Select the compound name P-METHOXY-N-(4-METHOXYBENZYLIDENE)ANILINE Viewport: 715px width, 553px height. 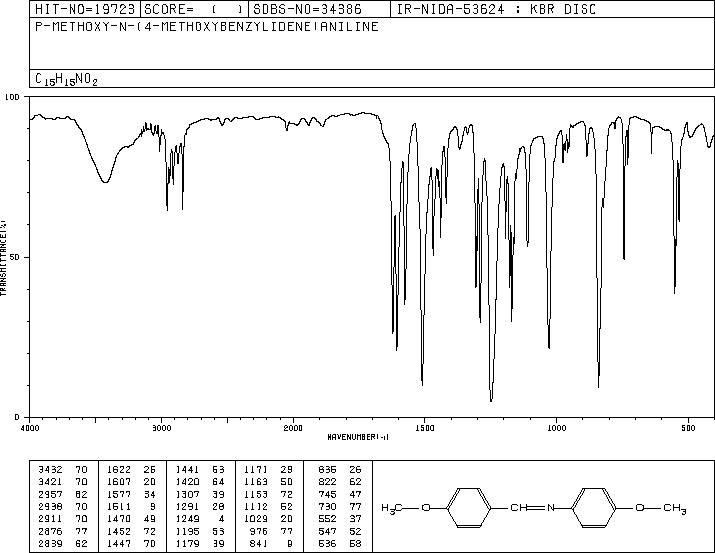pyautogui.click(x=207, y=27)
